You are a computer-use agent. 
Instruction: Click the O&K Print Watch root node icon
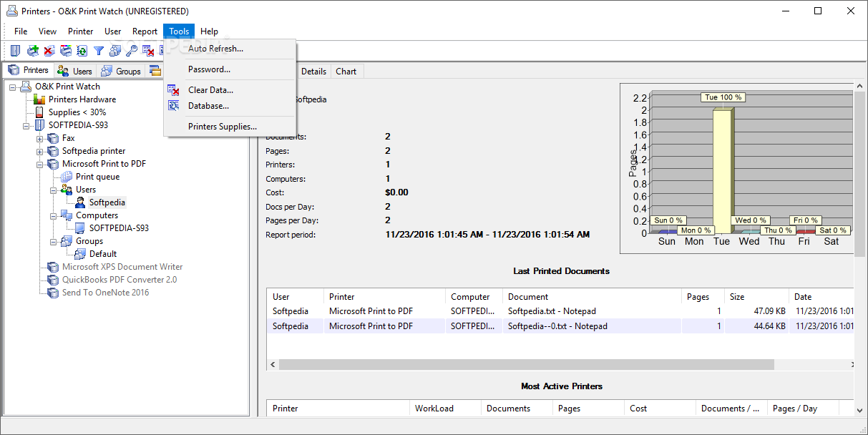click(x=26, y=87)
